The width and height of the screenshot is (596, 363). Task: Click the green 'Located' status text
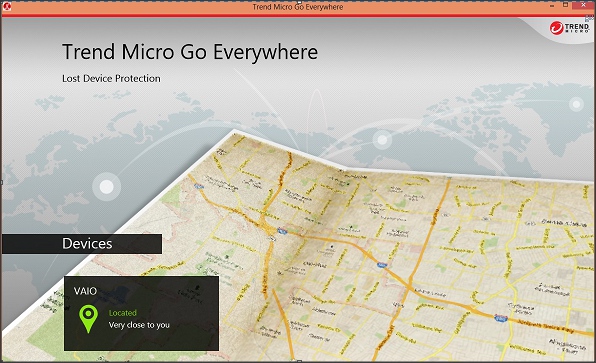pyautogui.click(x=122, y=313)
